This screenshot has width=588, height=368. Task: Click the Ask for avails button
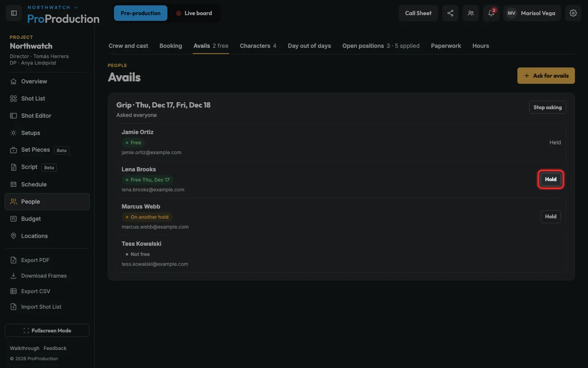(x=546, y=76)
